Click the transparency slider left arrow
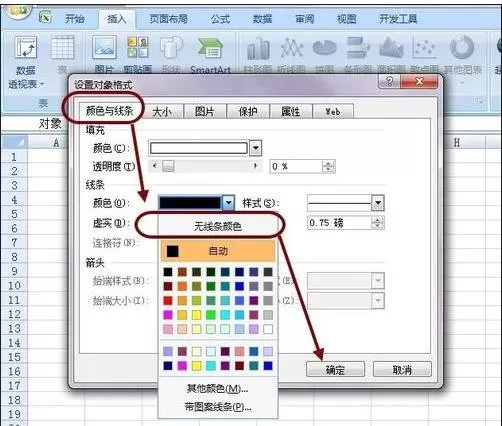502x426 pixels. click(154, 165)
